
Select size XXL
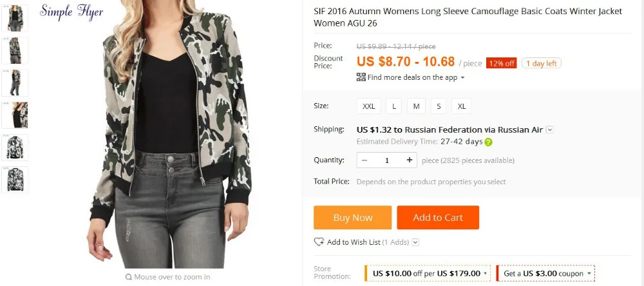pos(369,106)
